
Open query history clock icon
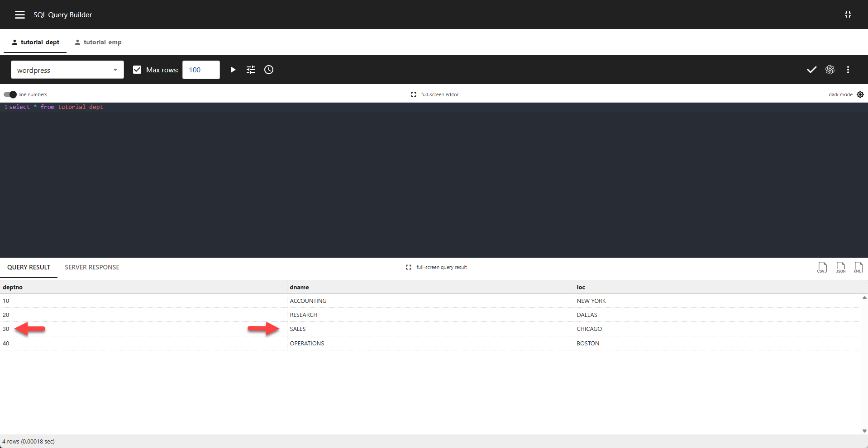click(x=268, y=70)
